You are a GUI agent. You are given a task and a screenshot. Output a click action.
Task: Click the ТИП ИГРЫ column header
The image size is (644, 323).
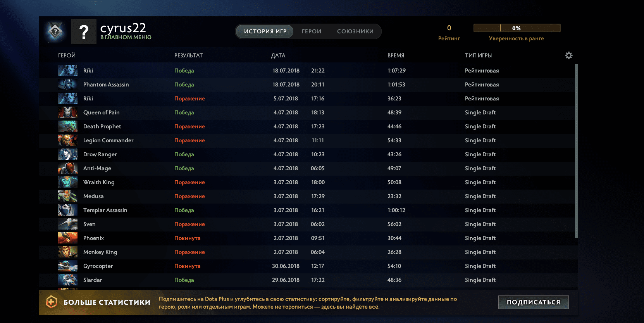479,55
